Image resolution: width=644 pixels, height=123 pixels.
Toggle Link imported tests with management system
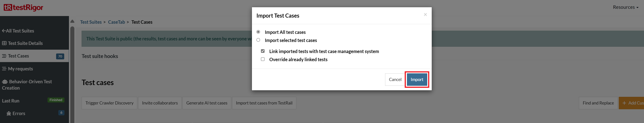(x=263, y=51)
